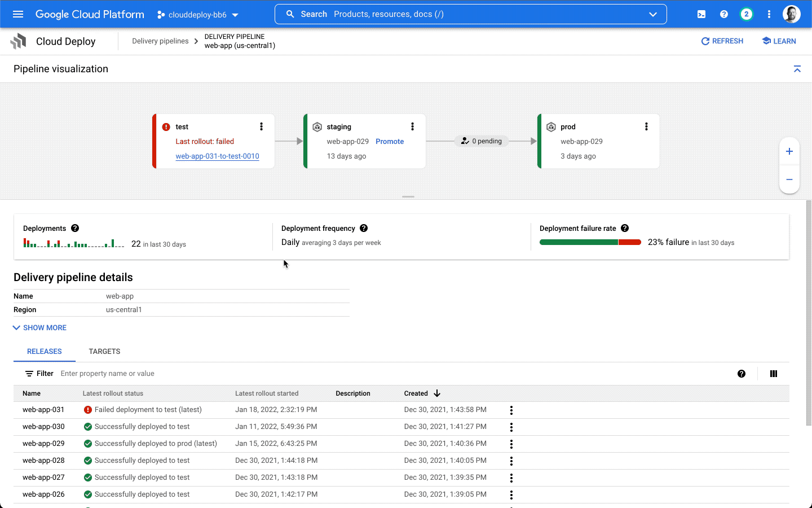Open the help question mark in header

coord(724,14)
